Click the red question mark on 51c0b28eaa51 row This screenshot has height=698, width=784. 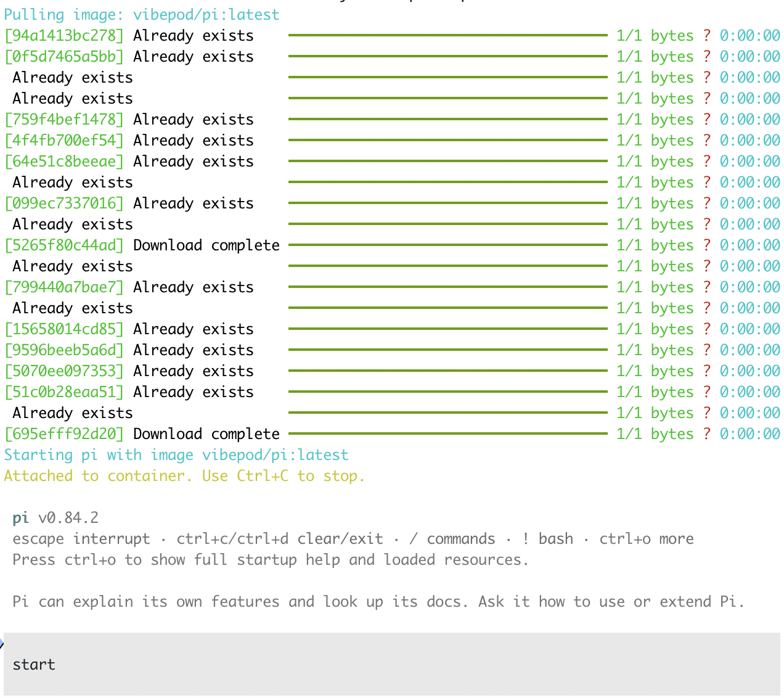pos(707,392)
